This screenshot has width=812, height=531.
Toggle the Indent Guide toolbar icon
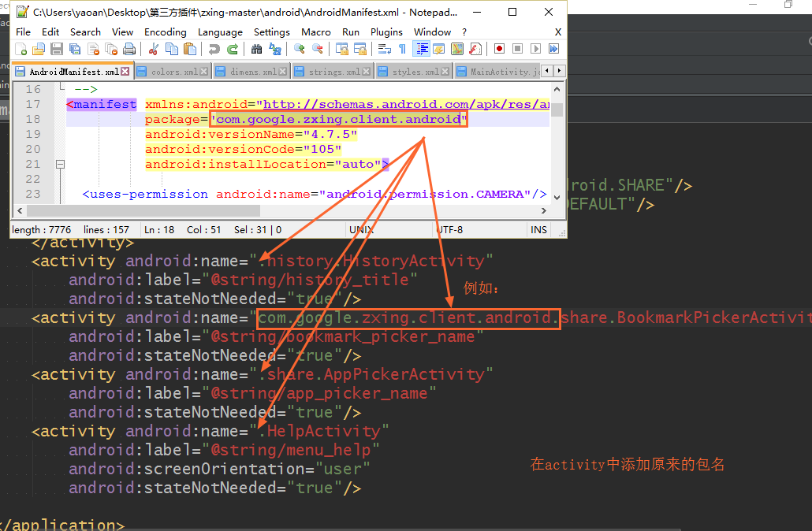pos(422,49)
